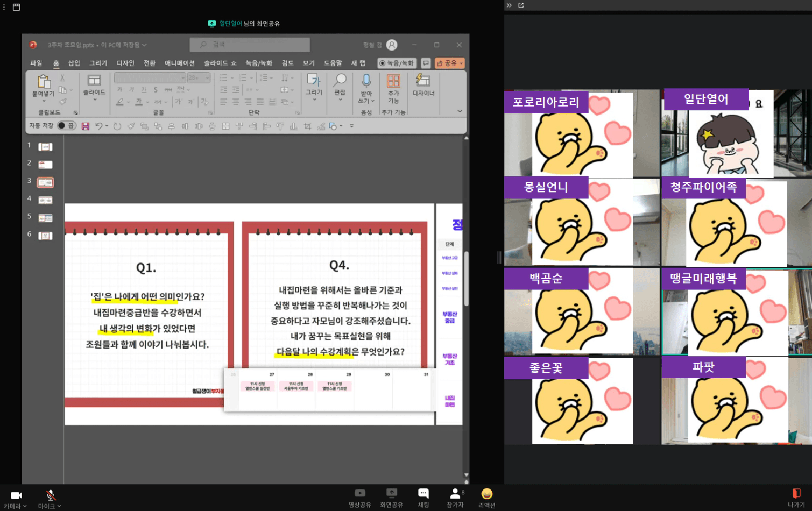Click the Save icon in quick access toolbar

click(x=86, y=126)
